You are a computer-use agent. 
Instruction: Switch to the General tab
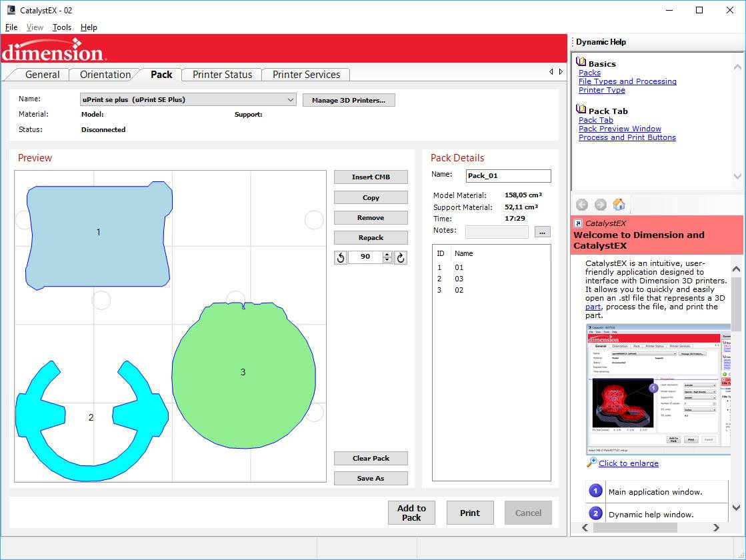(x=43, y=75)
